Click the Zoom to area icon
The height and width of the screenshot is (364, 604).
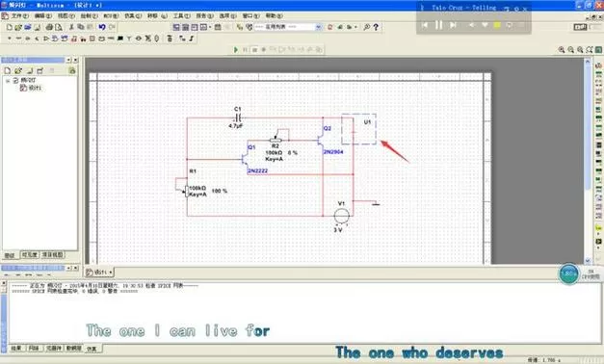(x=580, y=50)
